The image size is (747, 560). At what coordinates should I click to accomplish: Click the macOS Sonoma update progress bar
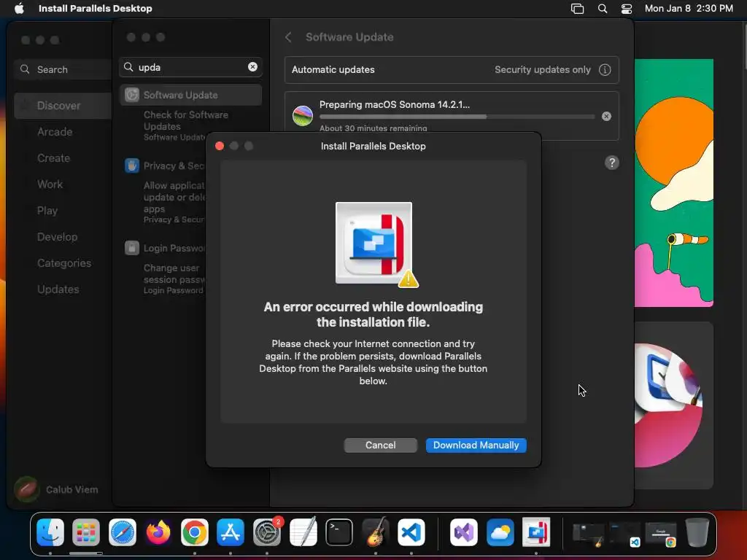(x=457, y=117)
